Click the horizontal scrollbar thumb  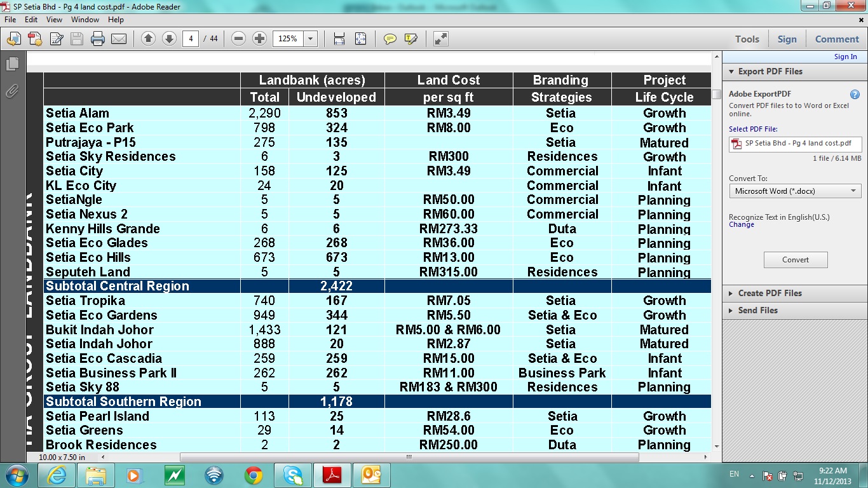click(x=410, y=457)
